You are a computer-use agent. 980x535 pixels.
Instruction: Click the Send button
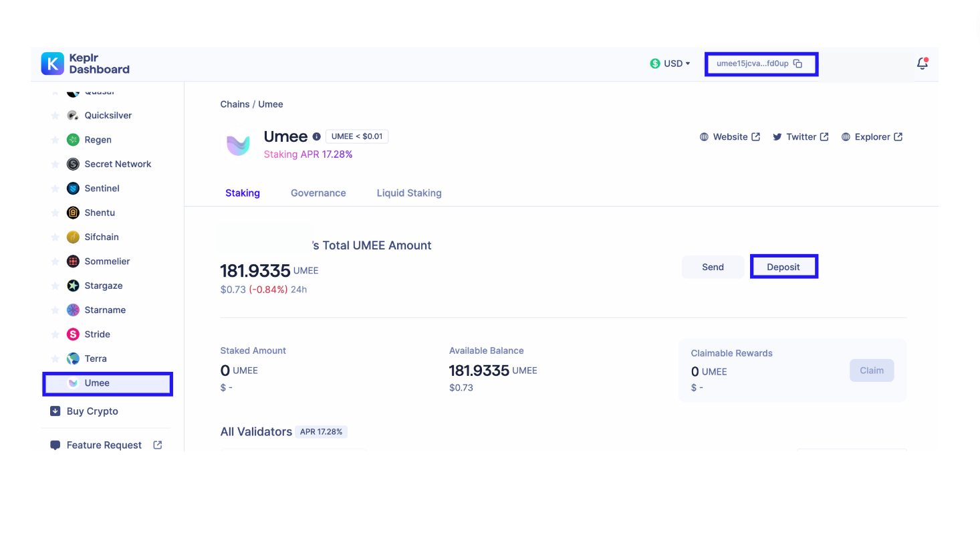click(x=713, y=267)
